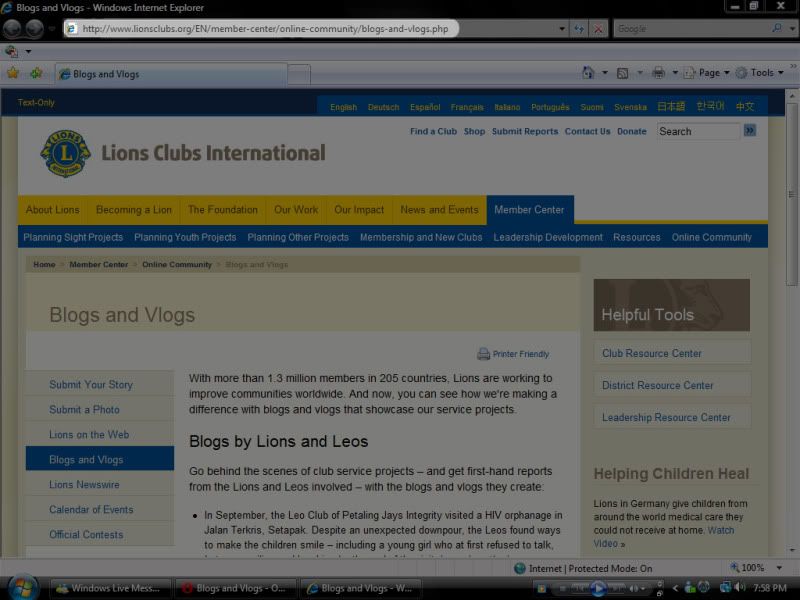
Task: Click the browser Back arrow button
Action: click(12, 29)
